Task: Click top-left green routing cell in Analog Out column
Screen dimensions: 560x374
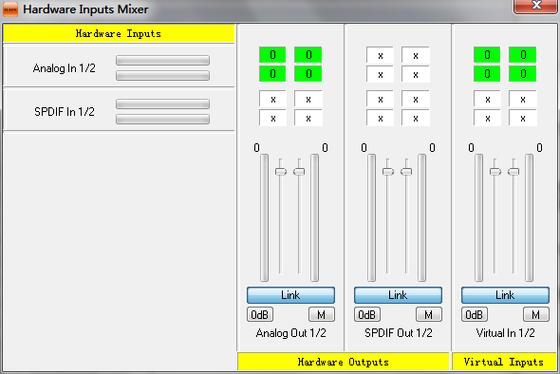Action: (272, 55)
